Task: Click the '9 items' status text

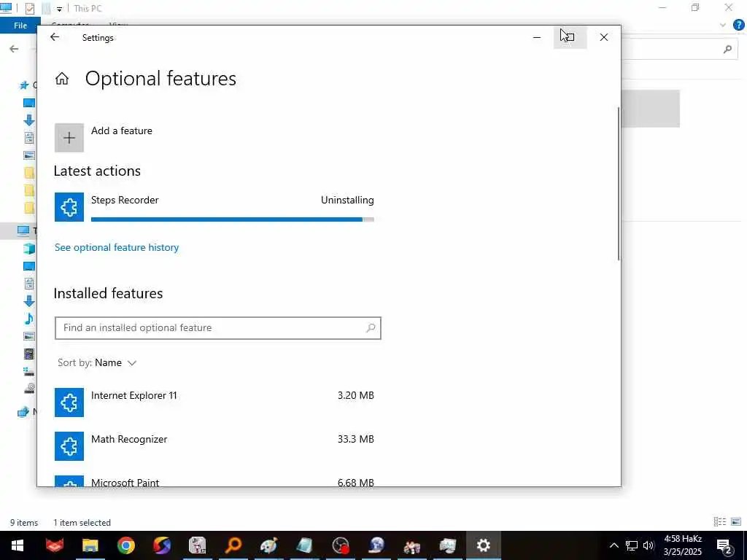Action: (24, 522)
